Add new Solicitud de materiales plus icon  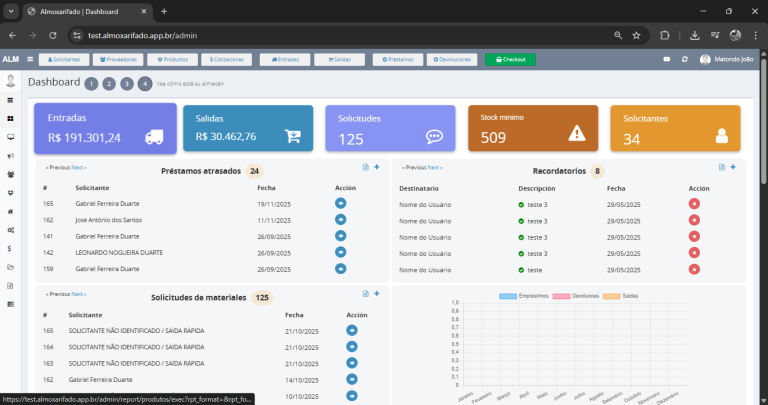pos(377,294)
